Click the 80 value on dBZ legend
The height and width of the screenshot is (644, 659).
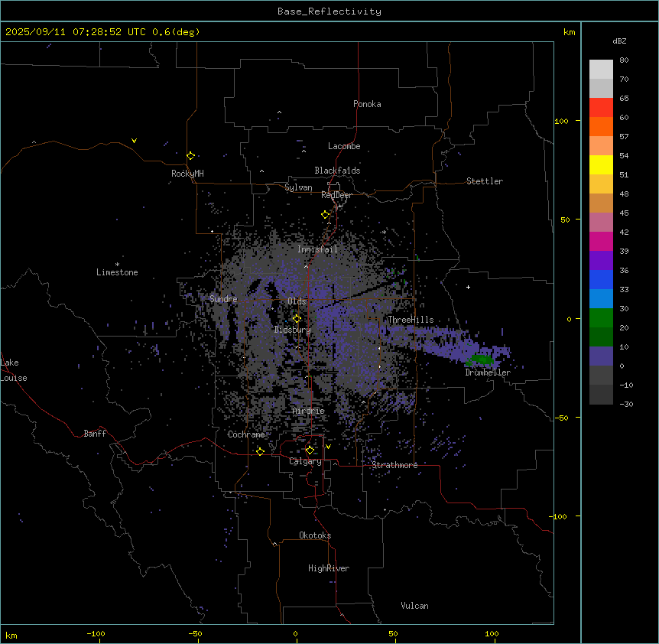pos(624,60)
